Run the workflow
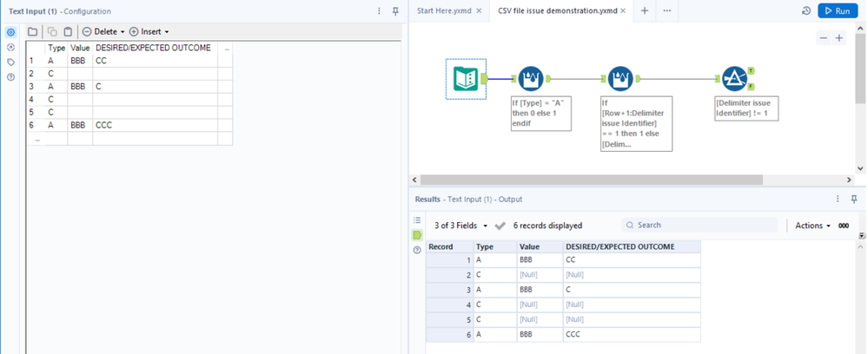The width and height of the screenshot is (868, 354). [837, 11]
